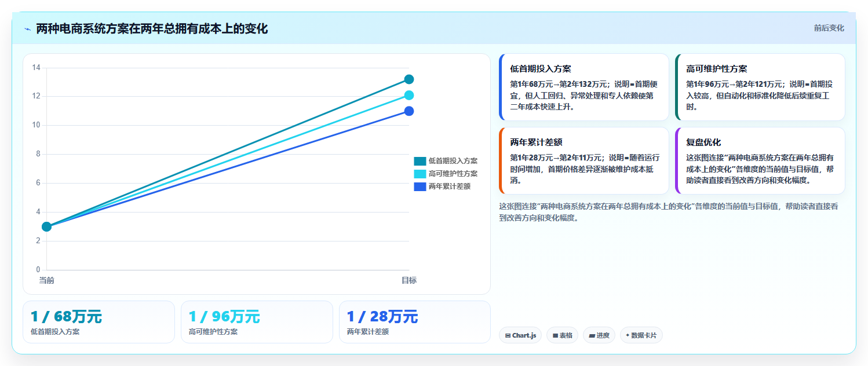Click the 8 value on the y-axis
Viewport: 868px width, 366px height.
38,154
